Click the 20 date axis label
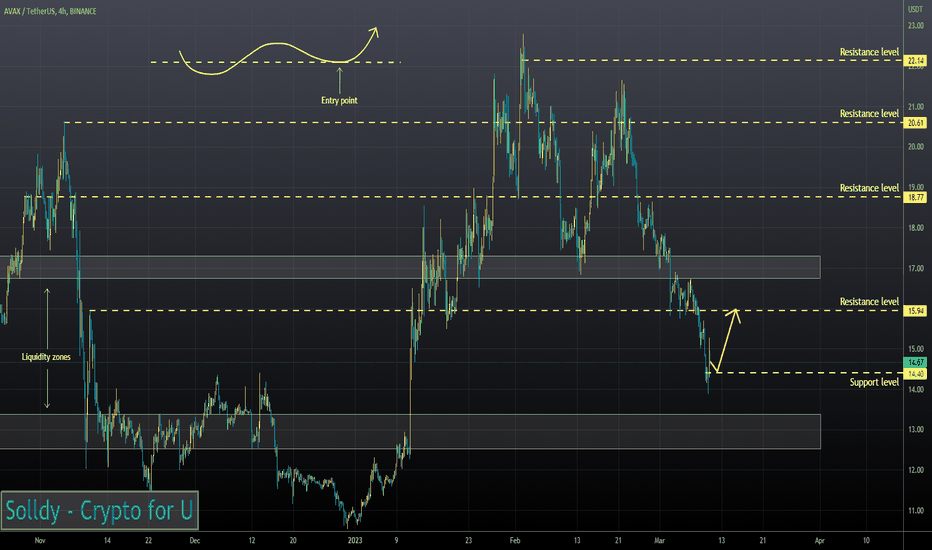The width and height of the screenshot is (932, 550). click(x=293, y=540)
